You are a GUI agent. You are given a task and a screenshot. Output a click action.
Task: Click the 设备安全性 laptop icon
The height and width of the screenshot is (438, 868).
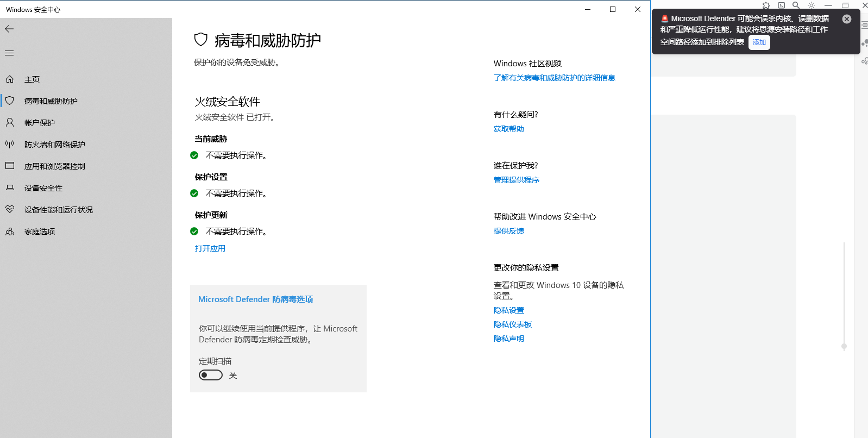pos(10,187)
